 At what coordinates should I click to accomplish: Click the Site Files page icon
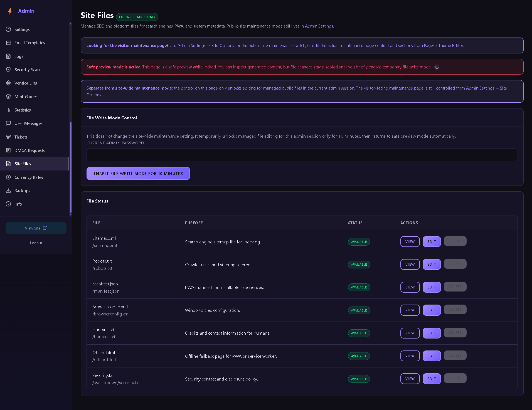coord(8,164)
